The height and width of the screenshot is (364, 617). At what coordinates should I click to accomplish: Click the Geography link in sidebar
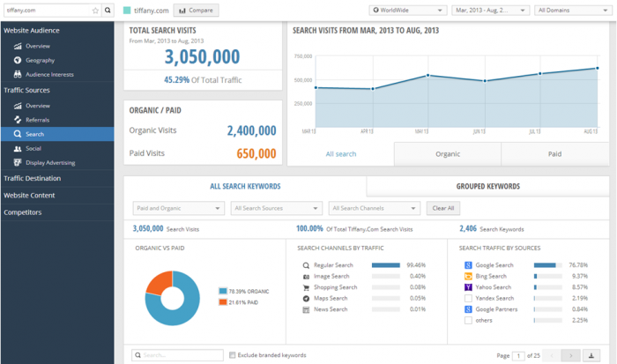pos(41,60)
